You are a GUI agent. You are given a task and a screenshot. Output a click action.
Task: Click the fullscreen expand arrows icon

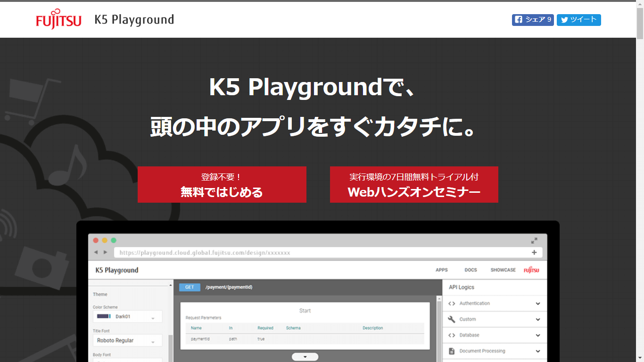pyautogui.click(x=534, y=240)
